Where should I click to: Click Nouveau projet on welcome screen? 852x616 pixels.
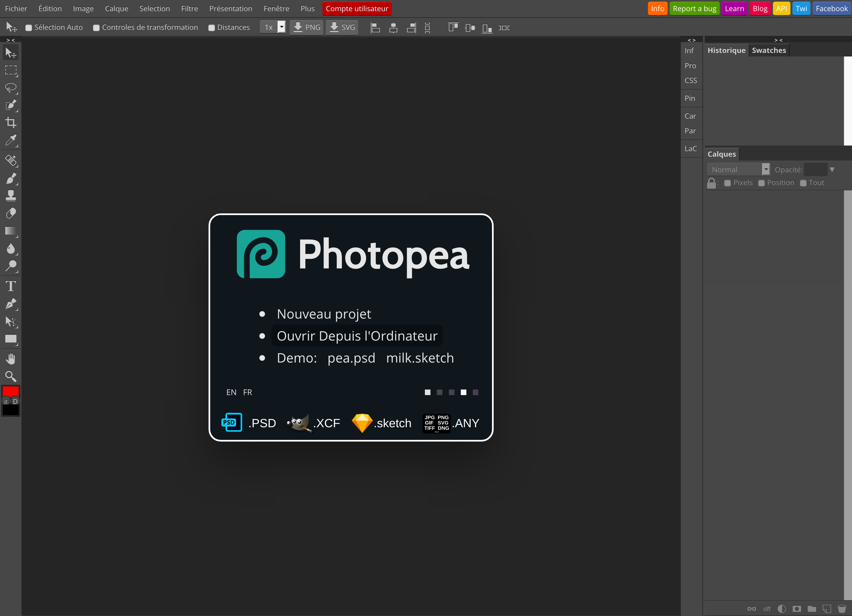(x=324, y=314)
